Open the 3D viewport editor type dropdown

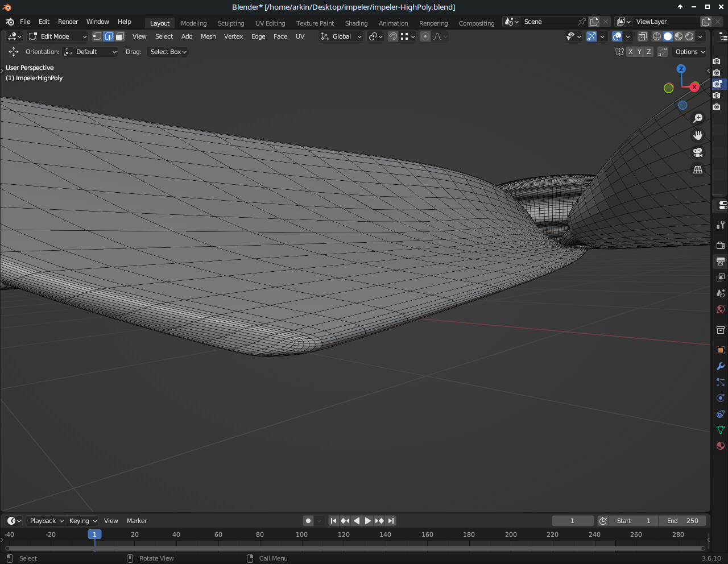(15, 36)
